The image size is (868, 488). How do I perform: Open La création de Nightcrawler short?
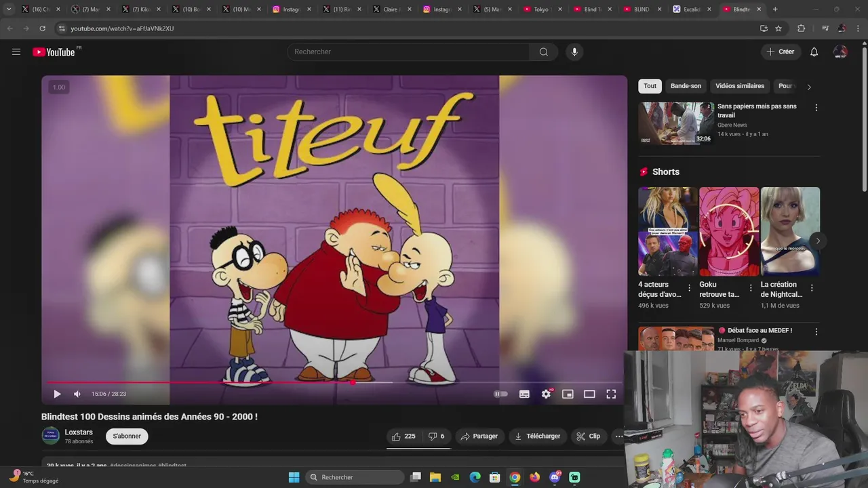coord(790,231)
